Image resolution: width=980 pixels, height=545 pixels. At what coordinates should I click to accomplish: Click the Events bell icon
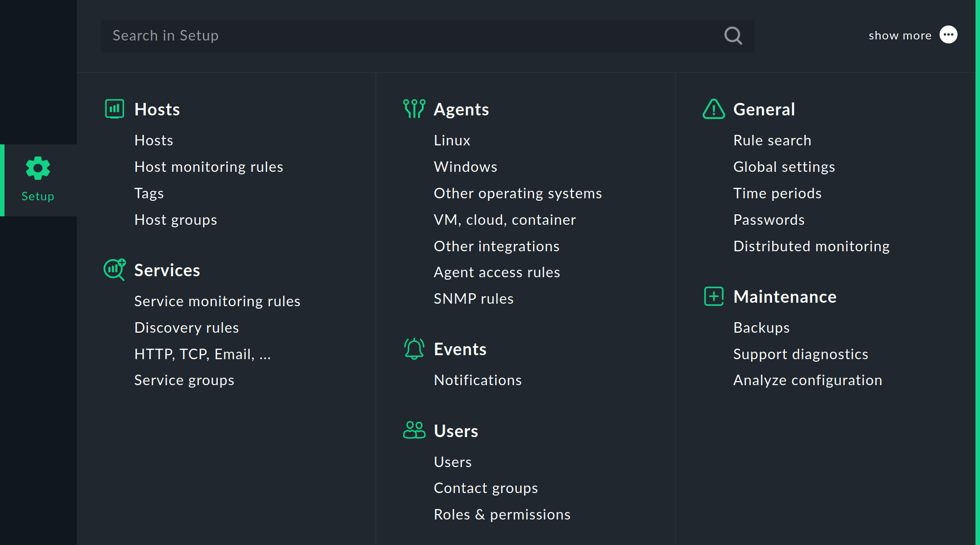pyautogui.click(x=414, y=349)
